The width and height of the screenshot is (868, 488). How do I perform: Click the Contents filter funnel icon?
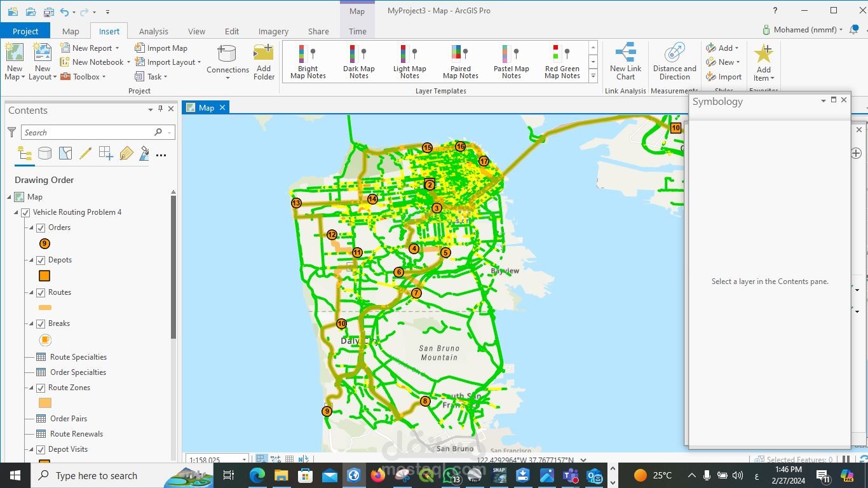[x=11, y=132]
